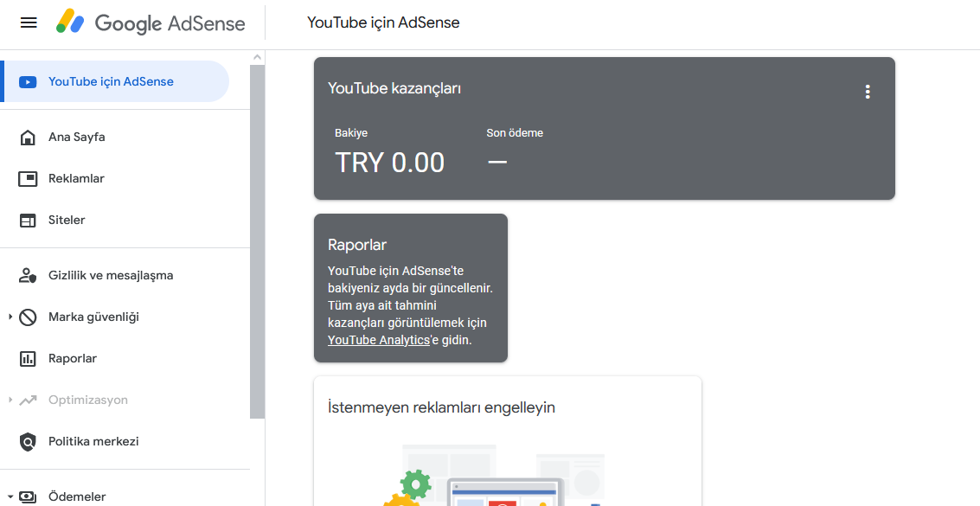Image resolution: width=980 pixels, height=506 pixels.
Task: Click the ad blocking illustration image
Action: tap(495, 475)
